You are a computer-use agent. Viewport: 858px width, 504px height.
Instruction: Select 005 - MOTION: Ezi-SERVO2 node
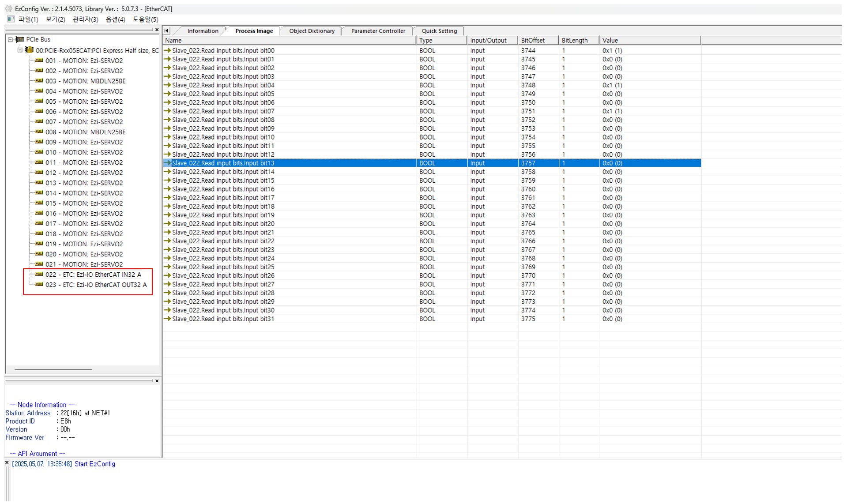tap(84, 102)
